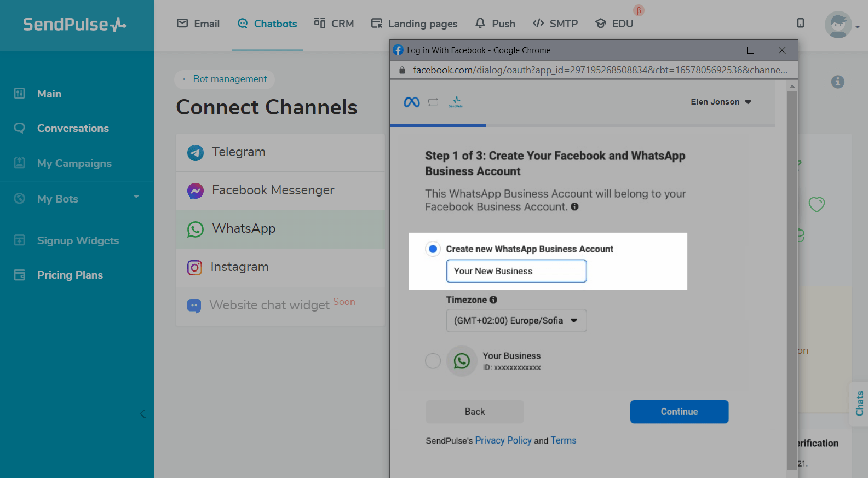Click the address bar lock icon
Viewport: 868px width, 478px height.
(402, 70)
